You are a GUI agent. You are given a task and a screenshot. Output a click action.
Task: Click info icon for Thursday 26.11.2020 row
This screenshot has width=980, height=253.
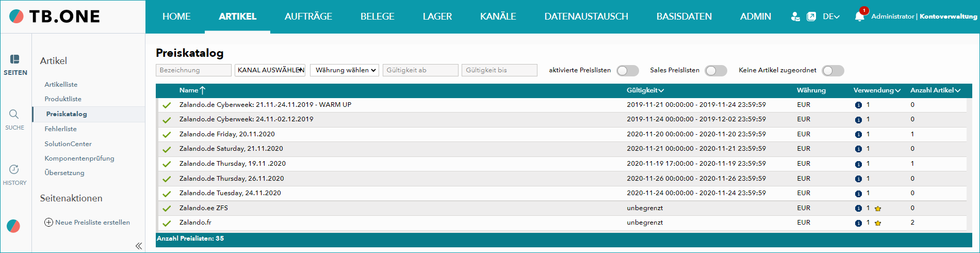858,179
